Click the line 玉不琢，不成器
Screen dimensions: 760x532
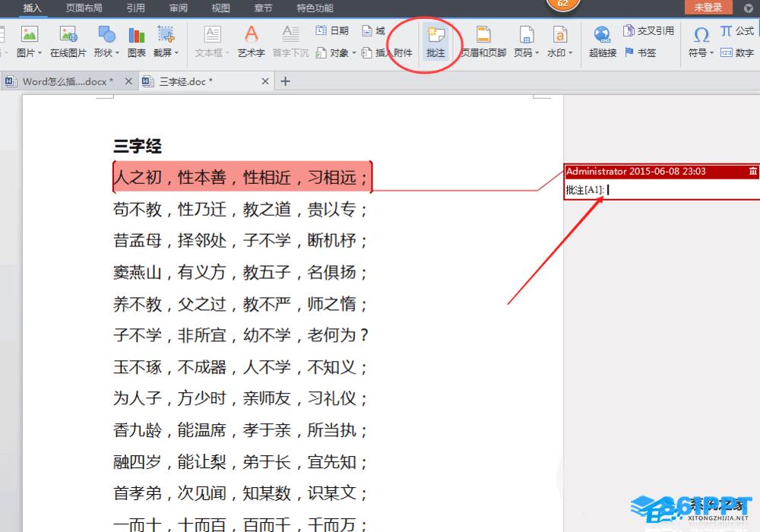[x=240, y=367]
